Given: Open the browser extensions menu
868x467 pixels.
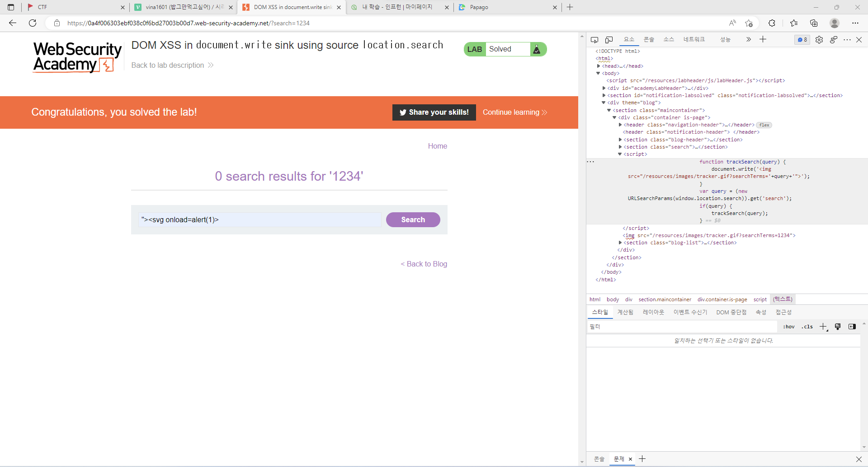Looking at the screenshot, I should click(x=772, y=23).
